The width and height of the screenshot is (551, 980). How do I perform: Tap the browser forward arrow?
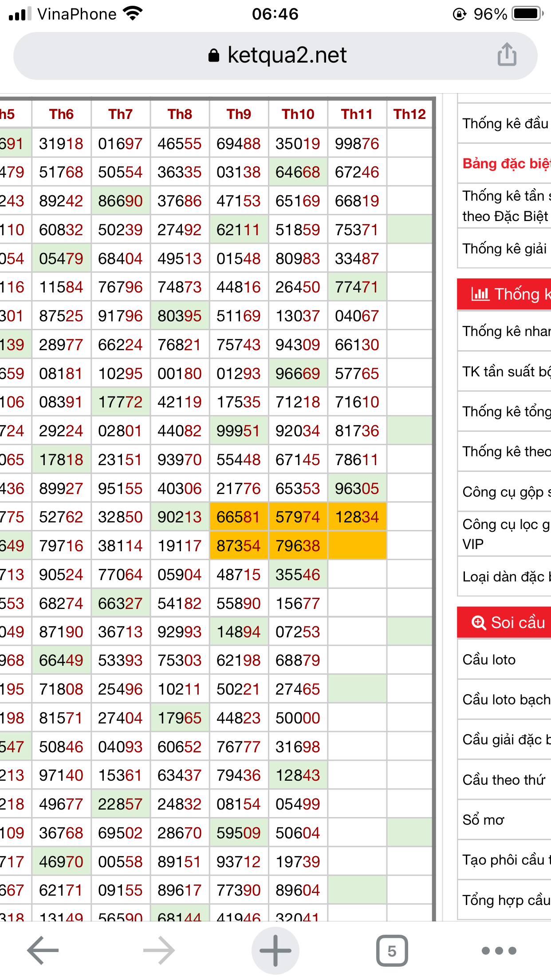(x=159, y=950)
